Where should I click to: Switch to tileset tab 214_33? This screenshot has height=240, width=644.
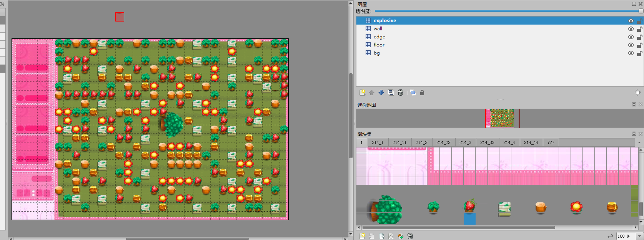coord(487,142)
